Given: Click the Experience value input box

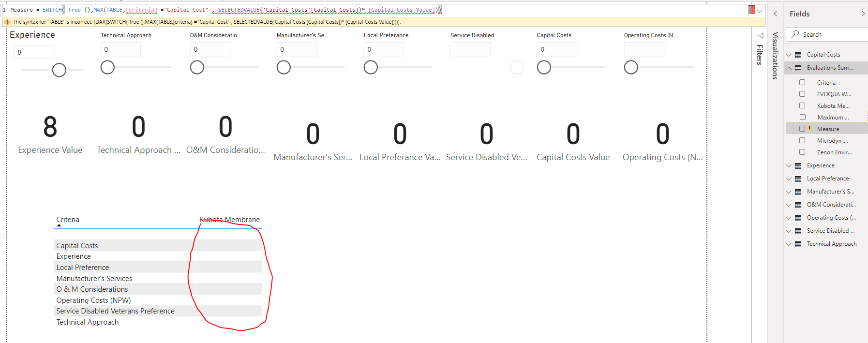Looking at the screenshot, I should pos(34,52).
